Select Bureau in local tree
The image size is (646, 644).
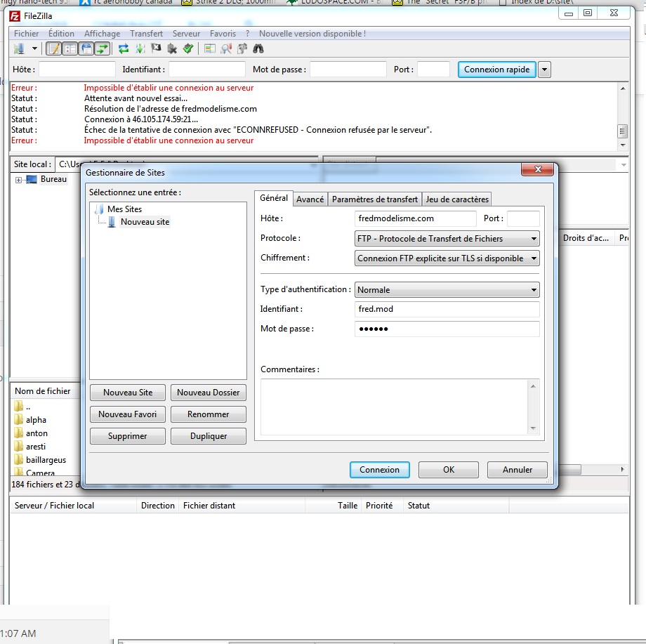pyautogui.click(x=53, y=179)
